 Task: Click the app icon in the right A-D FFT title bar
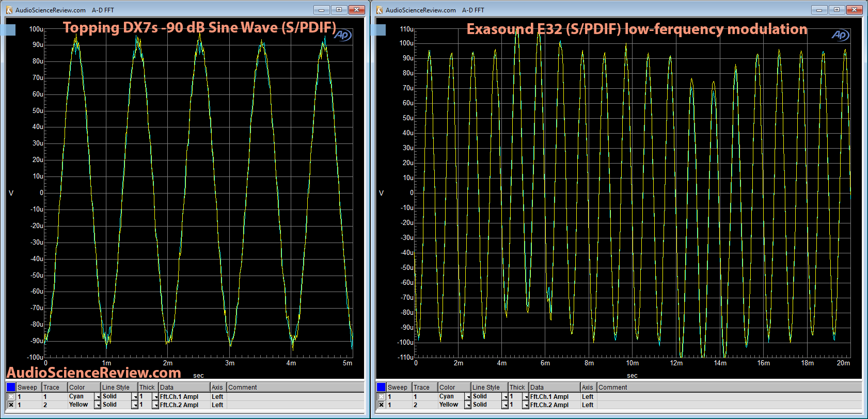click(380, 10)
